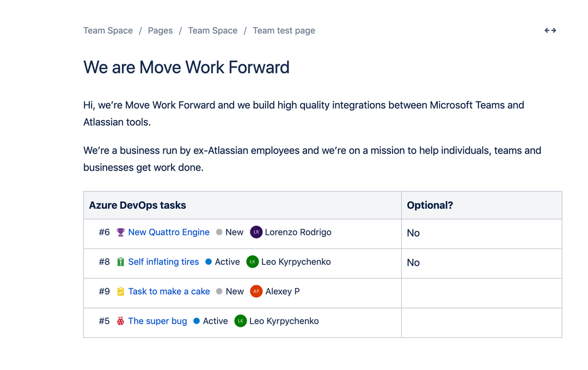Screen dimensions: 588x370
Task: Open Lorenzo Rodrigo's LR avatar icon
Action: pos(256,232)
